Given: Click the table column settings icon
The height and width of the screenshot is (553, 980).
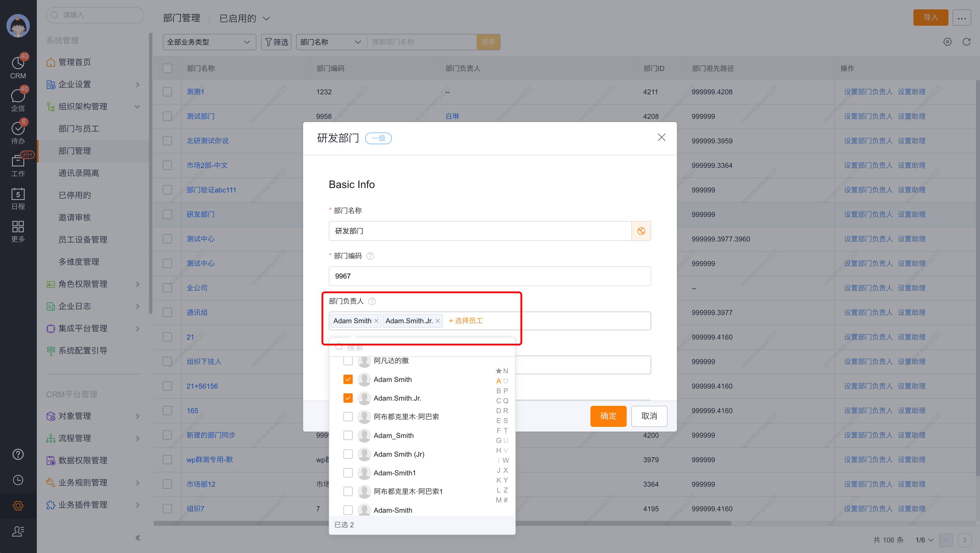Looking at the screenshot, I should coord(947,42).
